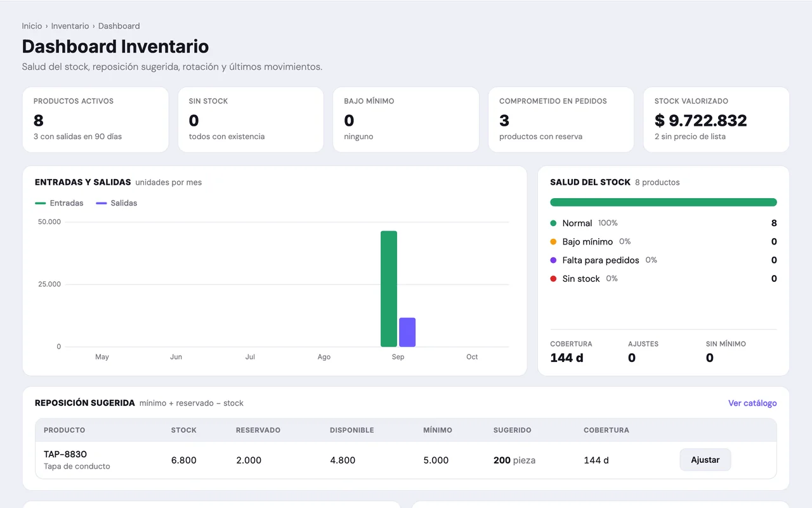Click the Tapa de conducto description
The width and height of the screenshot is (812, 508).
(77, 466)
